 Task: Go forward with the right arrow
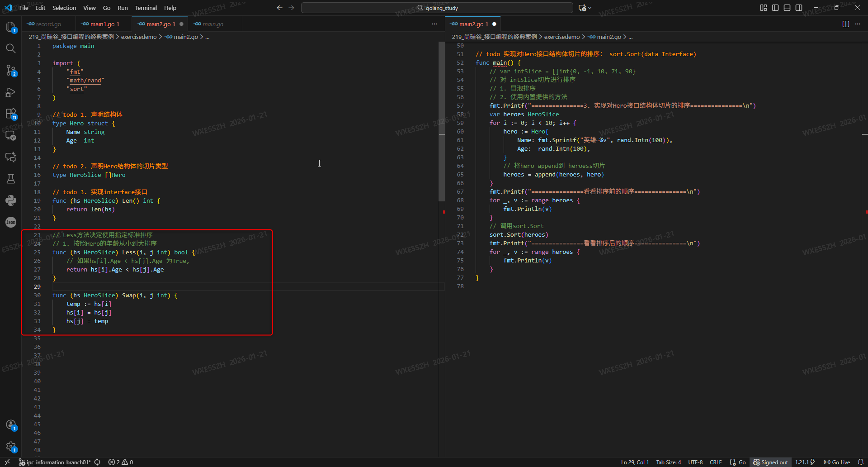pyautogui.click(x=292, y=8)
